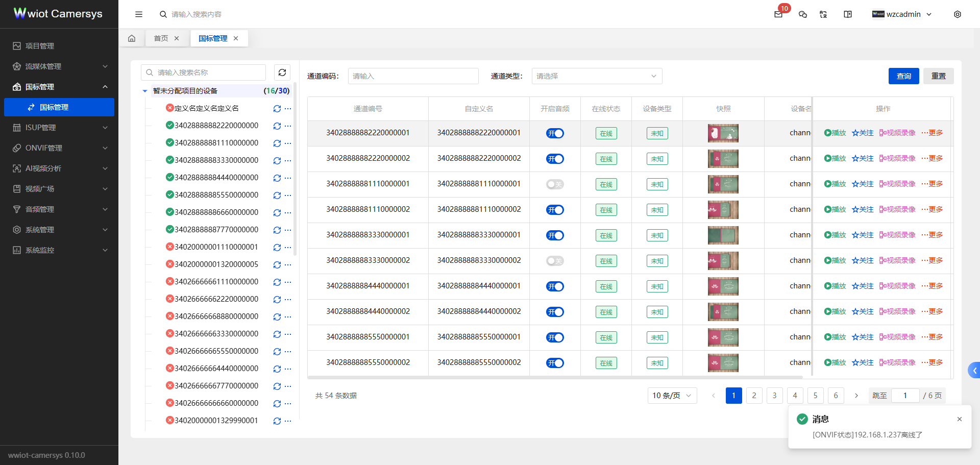Enable audio for channel 34028888881110000001
This screenshot has width=980, height=465.
click(x=555, y=184)
